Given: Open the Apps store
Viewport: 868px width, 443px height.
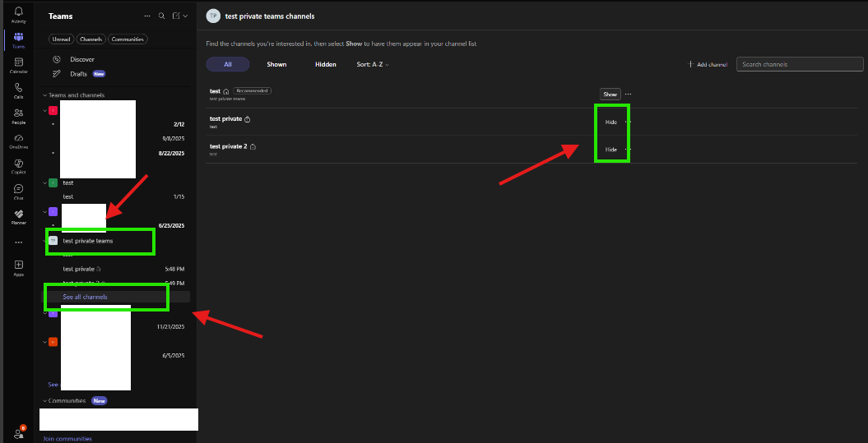Looking at the screenshot, I should click(x=18, y=268).
